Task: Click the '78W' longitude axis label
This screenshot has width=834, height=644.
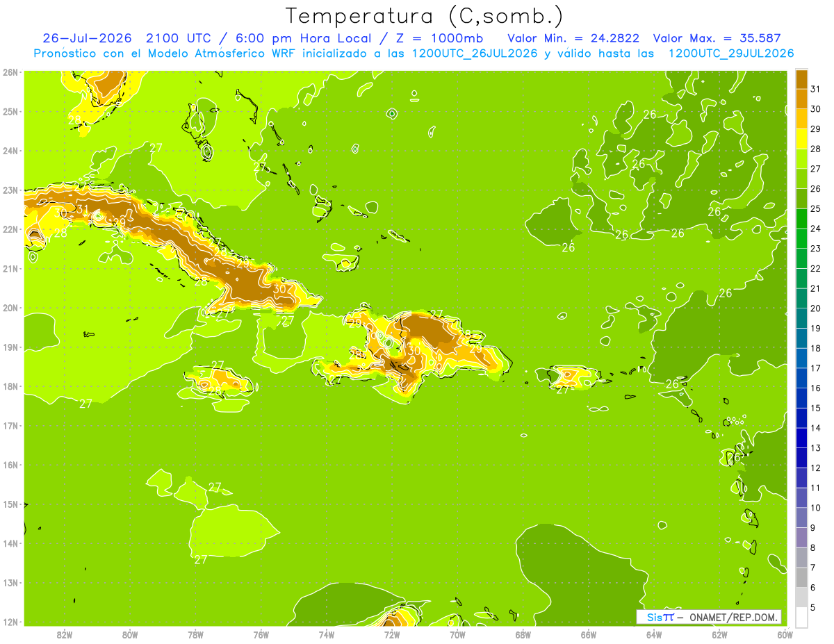Action: click(195, 634)
